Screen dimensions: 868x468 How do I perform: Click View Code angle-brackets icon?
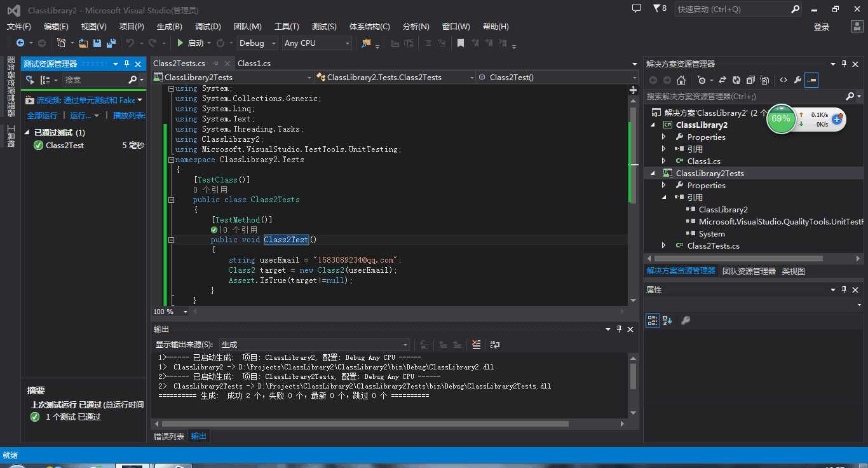[x=783, y=80]
